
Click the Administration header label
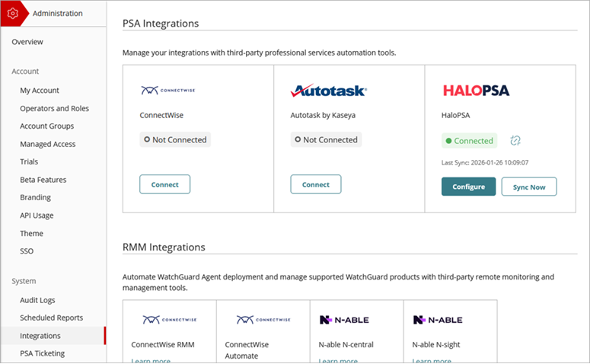click(x=58, y=14)
